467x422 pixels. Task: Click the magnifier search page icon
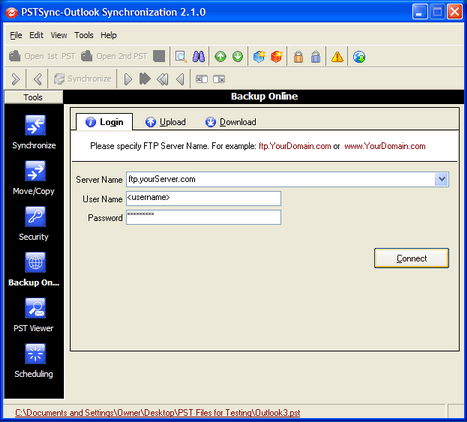click(x=181, y=56)
